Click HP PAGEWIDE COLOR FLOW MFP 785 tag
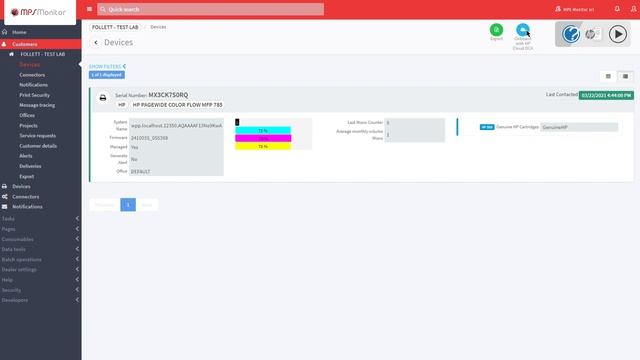 point(178,105)
